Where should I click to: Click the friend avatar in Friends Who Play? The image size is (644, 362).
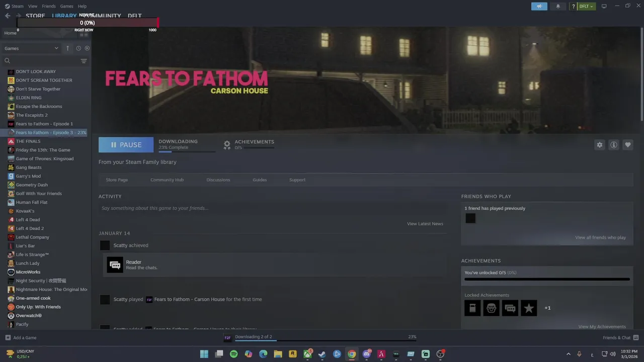pyautogui.click(x=470, y=218)
